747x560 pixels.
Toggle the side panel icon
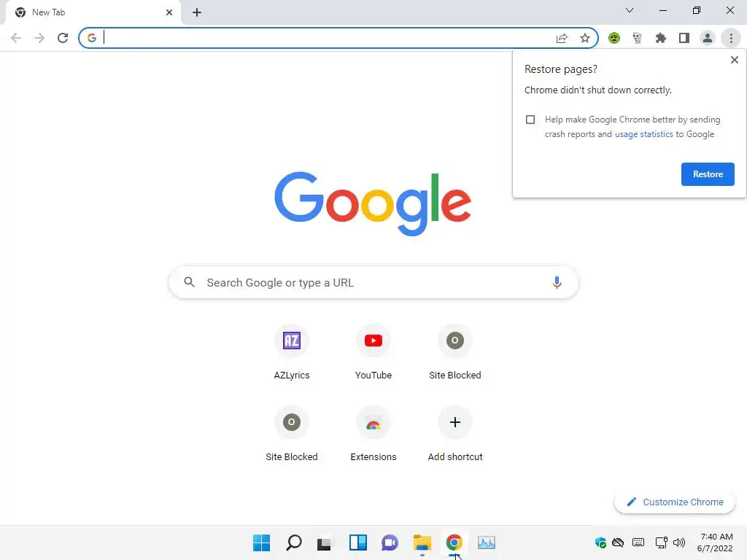(684, 38)
